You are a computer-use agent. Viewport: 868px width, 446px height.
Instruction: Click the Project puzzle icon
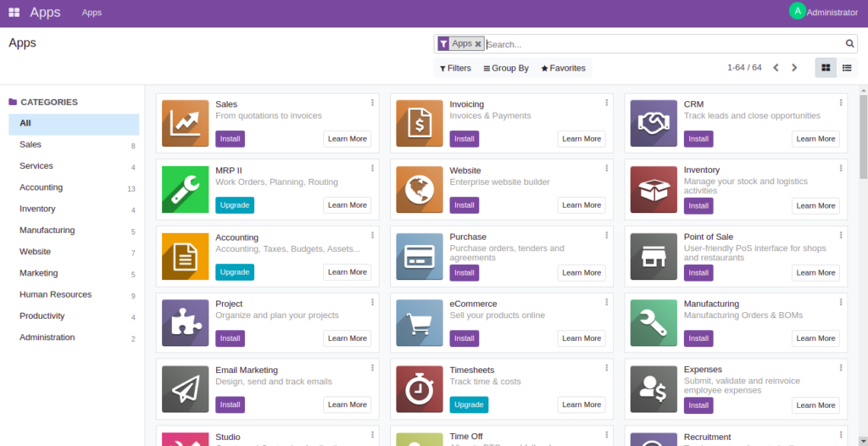185,323
